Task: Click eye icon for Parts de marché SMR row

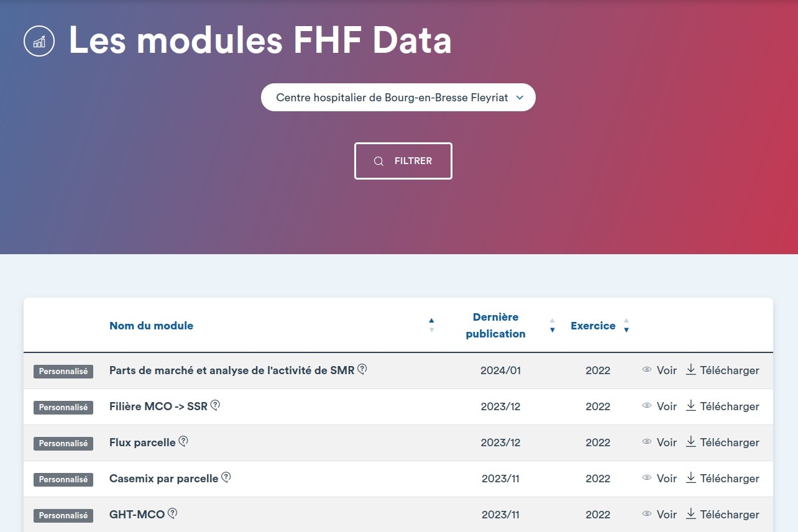Action: click(x=647, y=370)
